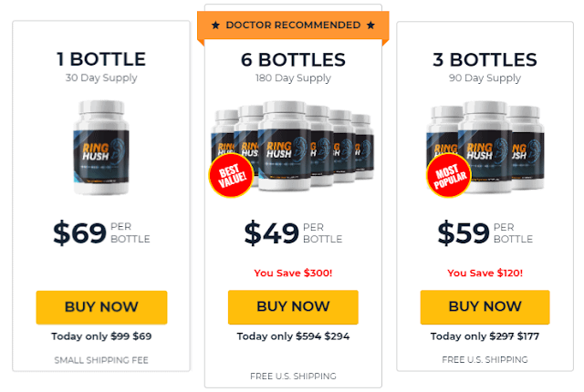Select the 6 BOTTLES heading

(293, 59)
